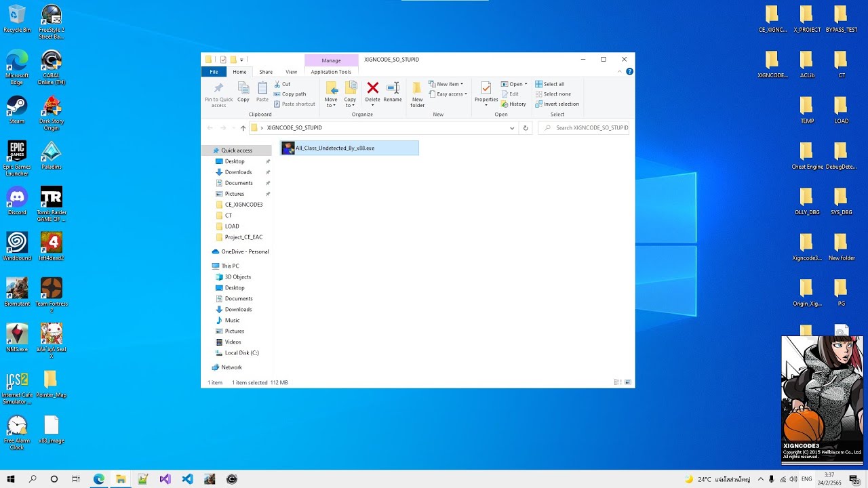Open the Recycle Bin
The width and height of the screenshot is (868, 488).
pyautogui.click(x=17, y=19)
